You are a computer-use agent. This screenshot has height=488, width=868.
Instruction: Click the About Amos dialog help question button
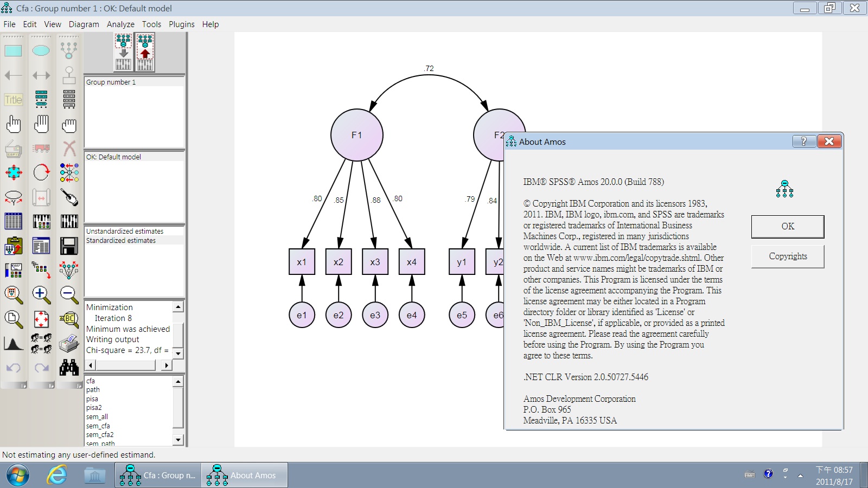click(803, 142)
